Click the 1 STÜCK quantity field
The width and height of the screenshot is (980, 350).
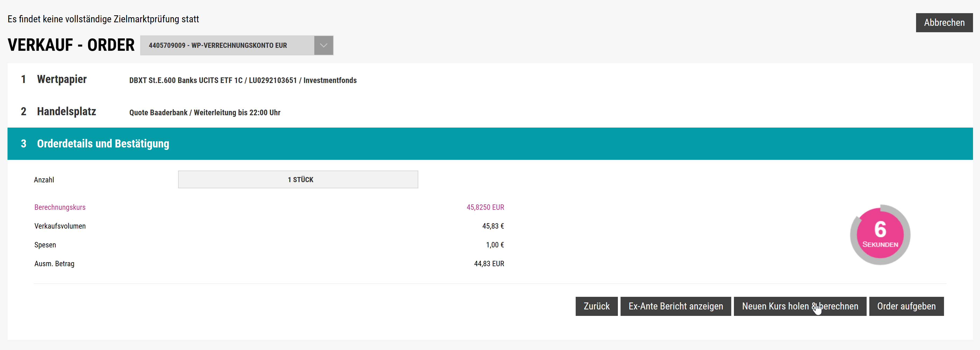click(x=298, y=179)
